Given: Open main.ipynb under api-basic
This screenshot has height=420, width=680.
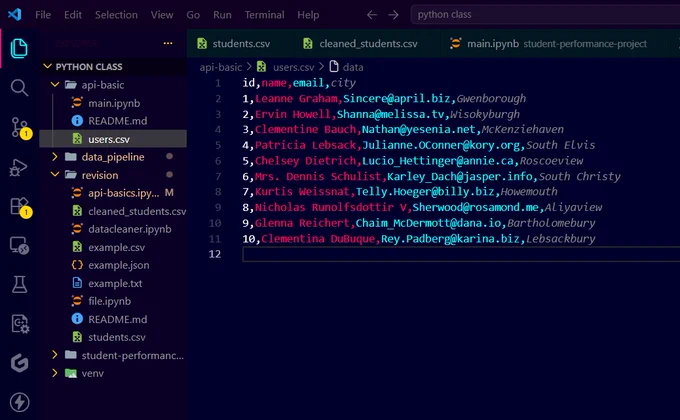Looking at the screenshot, I should click(x=114, y=103).
